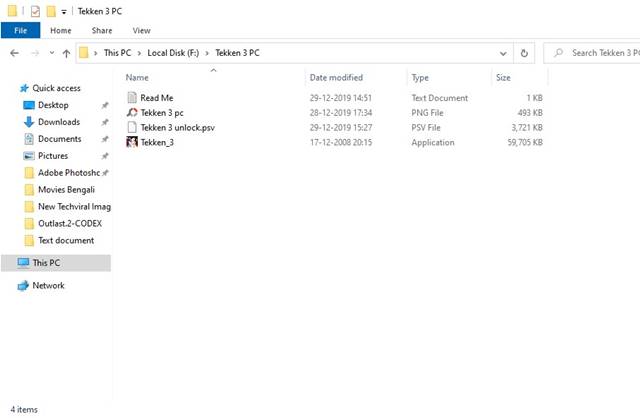Open Downloads in the sidebar
Viewport: 640px width, 418px height.
click(x=59, y=122)
